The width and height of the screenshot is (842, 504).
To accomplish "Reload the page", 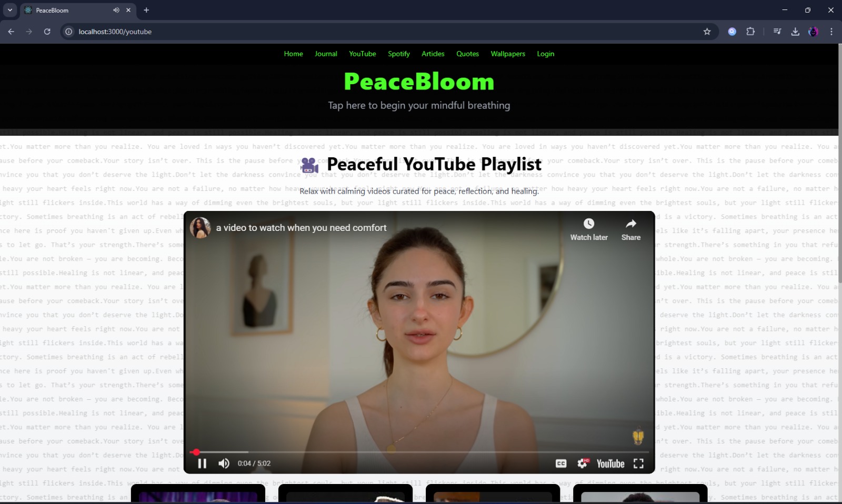I will [47, 32].
